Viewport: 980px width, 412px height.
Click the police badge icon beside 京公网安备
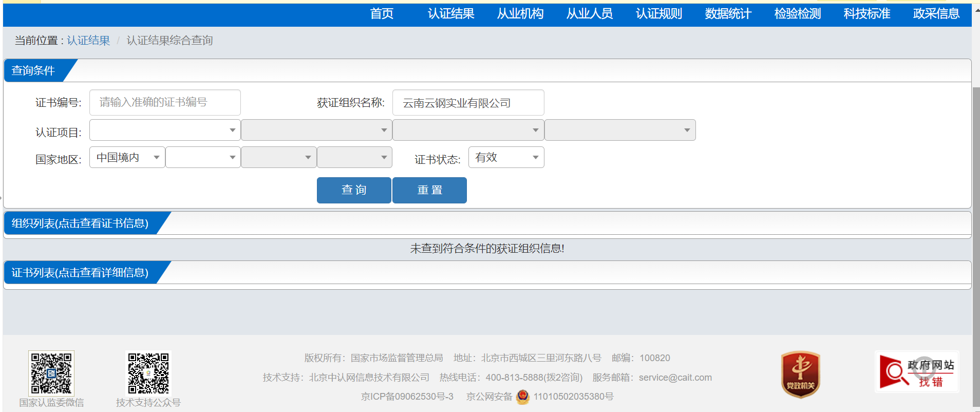[x=522, y=397]
